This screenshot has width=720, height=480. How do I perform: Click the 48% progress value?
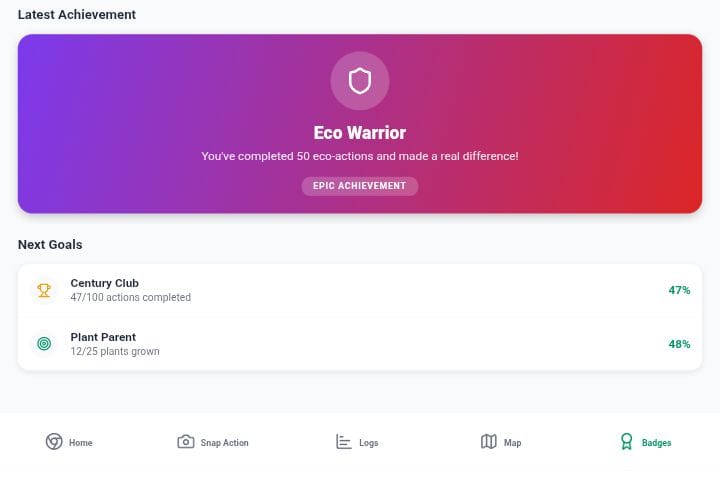679,344
